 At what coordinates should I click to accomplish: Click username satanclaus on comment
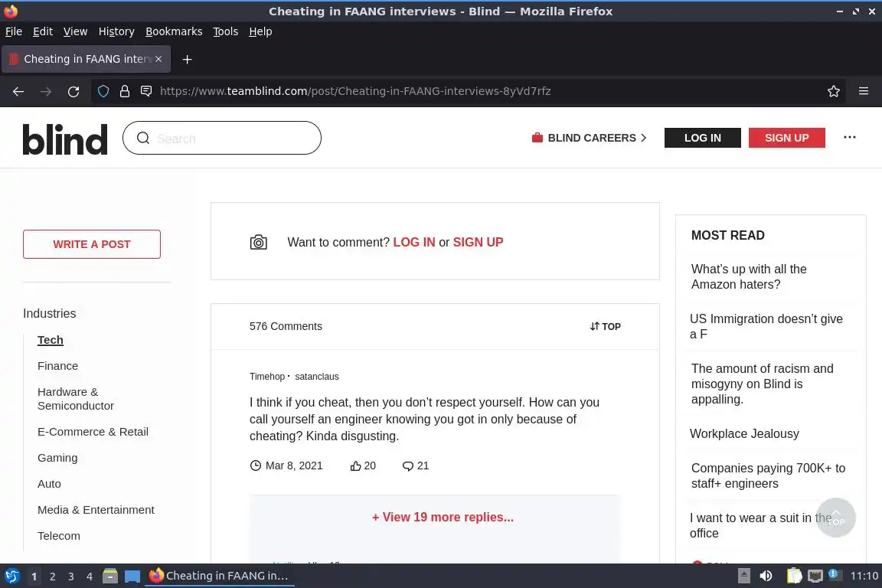(317, 377)
